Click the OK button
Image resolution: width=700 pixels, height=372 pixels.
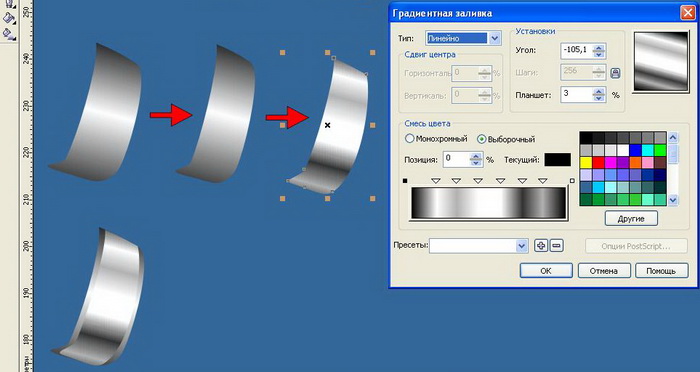coord(546,271)
